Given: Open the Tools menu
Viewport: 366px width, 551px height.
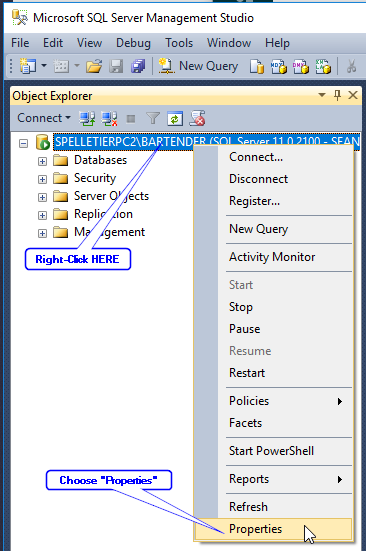Looking at the screenshot, I should click(x=179, y=43).
